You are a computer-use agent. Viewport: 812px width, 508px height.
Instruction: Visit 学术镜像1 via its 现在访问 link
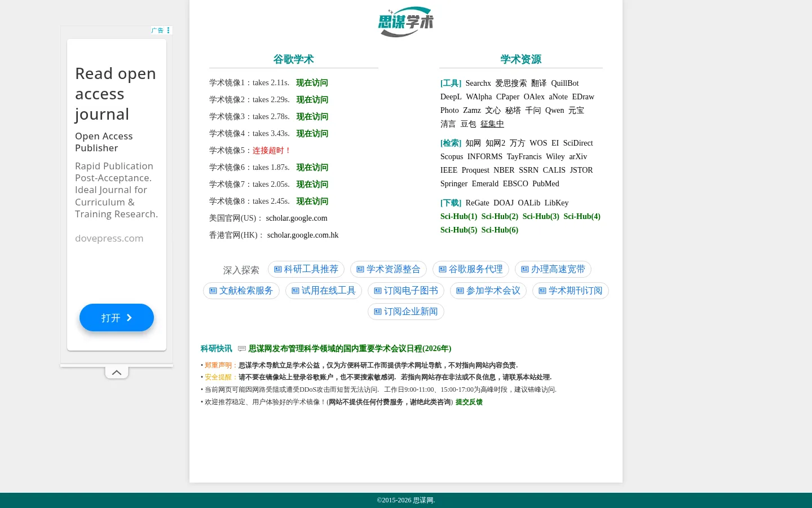pyautogui.click(x=312, y=83)
